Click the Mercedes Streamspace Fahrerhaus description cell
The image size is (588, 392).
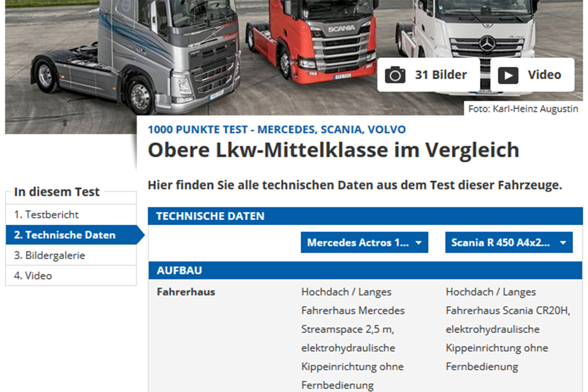(353, 338)
